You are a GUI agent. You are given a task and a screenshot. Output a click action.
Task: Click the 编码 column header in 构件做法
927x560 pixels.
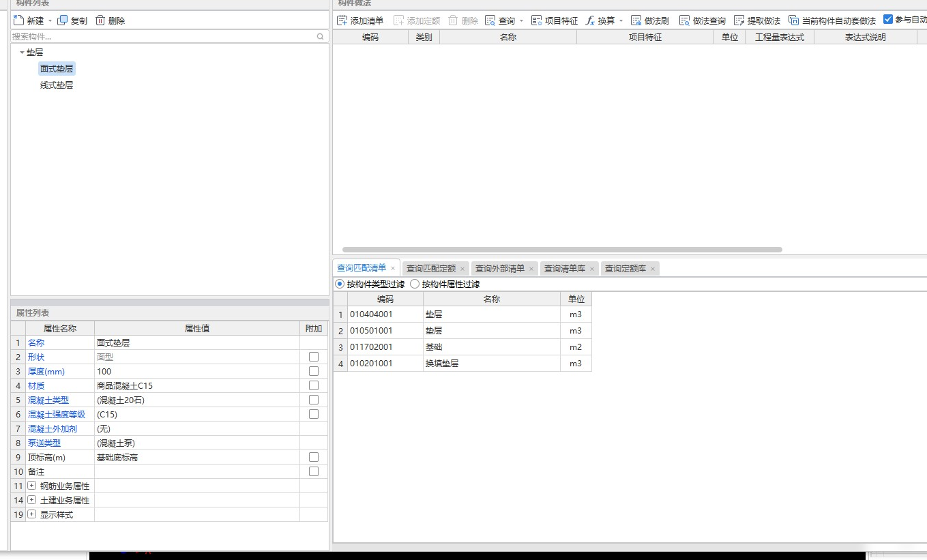370,38
